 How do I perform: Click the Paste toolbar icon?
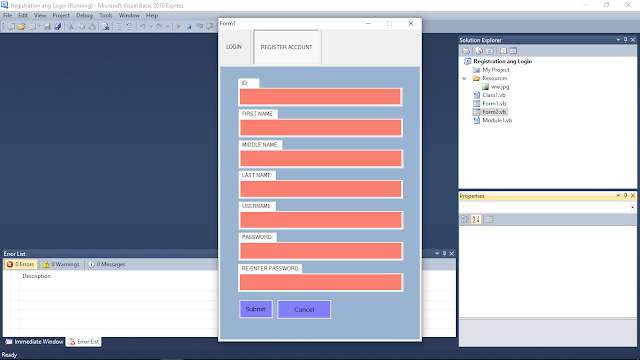[92, 27]
